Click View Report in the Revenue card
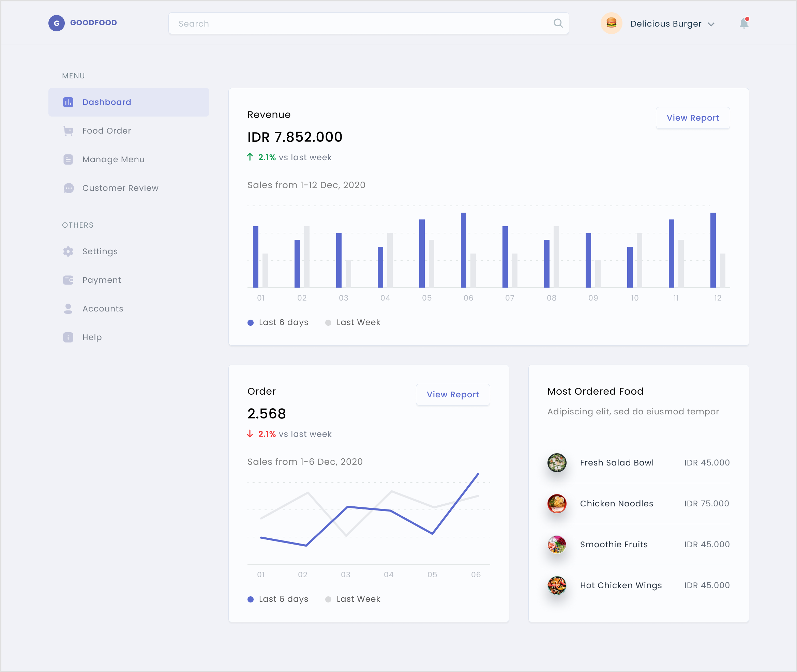 [692, 118]
